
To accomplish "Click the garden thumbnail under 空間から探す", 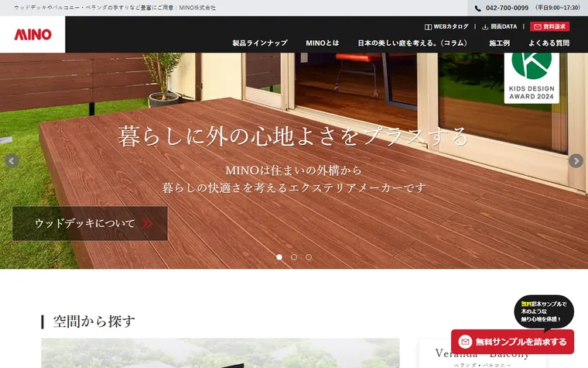I will pyautogui.click(x=220, y=353).
